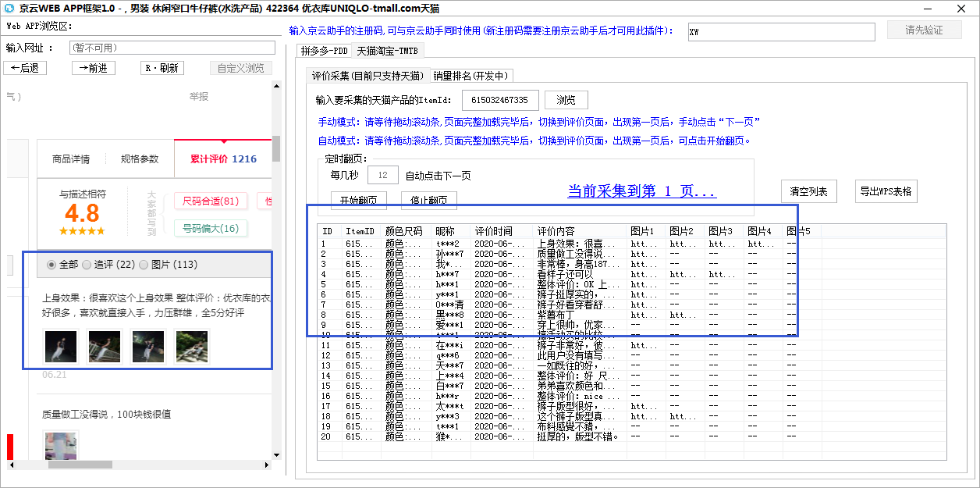Click the →前进 forward button

(x=94, y=68)
